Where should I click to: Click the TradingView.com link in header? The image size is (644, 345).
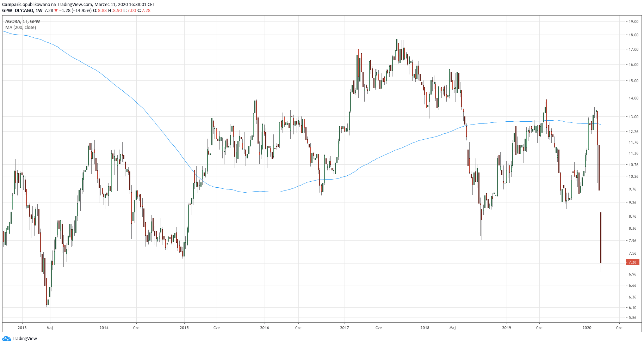[75, 5]
